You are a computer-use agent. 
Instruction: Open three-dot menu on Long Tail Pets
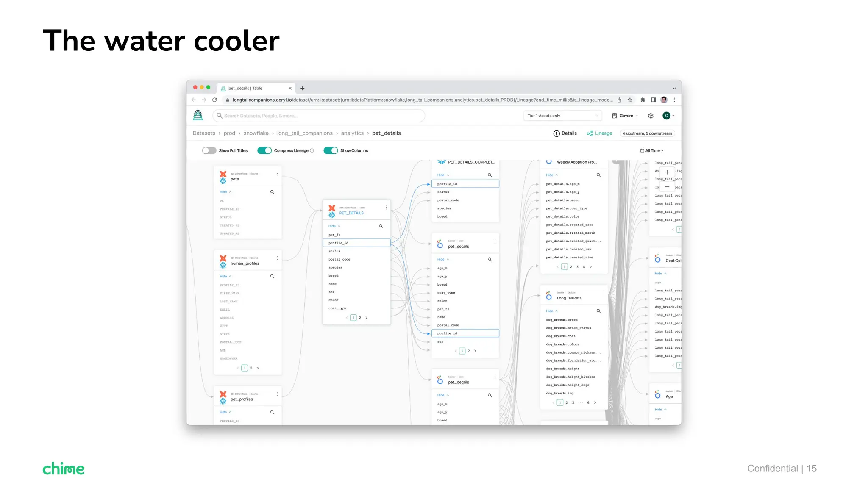(604, 293)
